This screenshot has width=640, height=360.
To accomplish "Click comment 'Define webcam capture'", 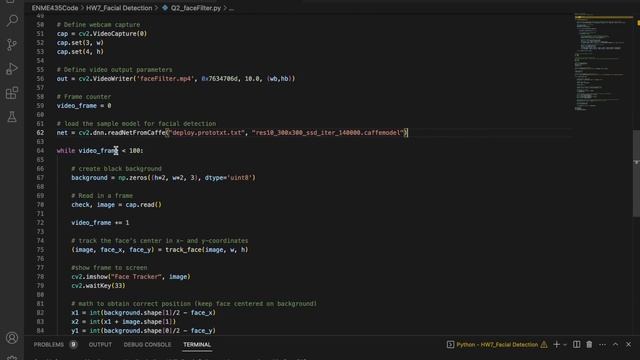I will pyautogui.click(x=98, y=24).
